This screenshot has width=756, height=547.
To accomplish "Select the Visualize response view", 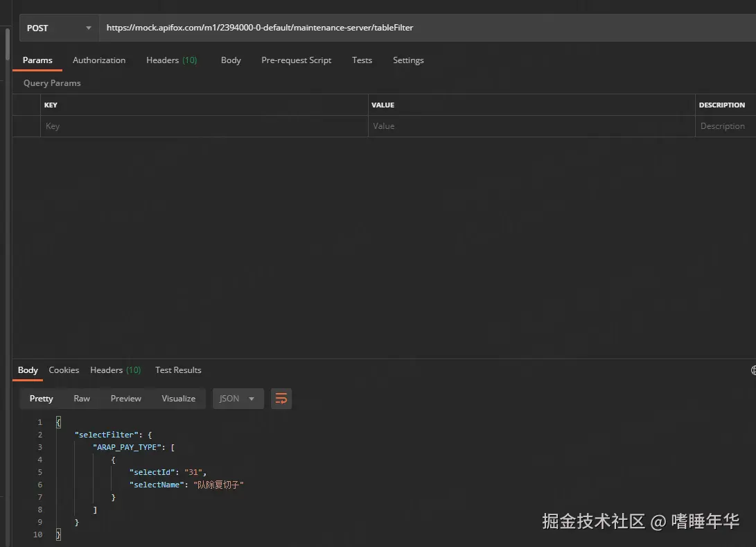I will (179, 399).
